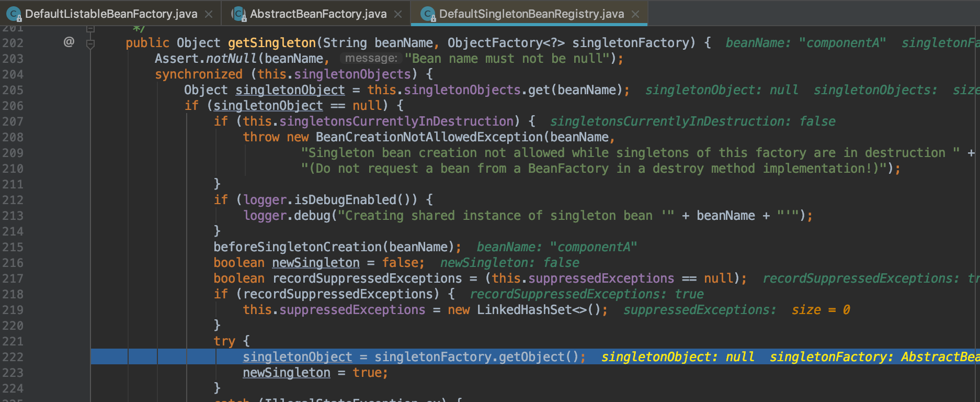Click 'newSingleton: false' inline debug value

click(510, 263)
